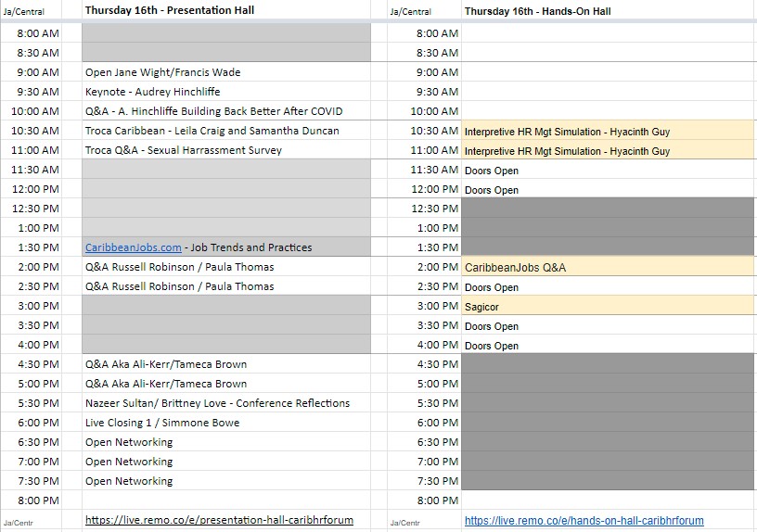757x532 pixels.
Task: Open the CaribbeanJobs.com link
Action: [134, 247]
